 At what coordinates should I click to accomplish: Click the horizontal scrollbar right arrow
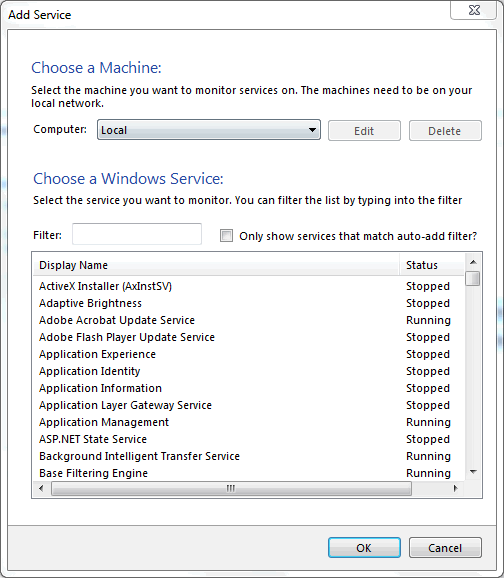click(456, 488)
